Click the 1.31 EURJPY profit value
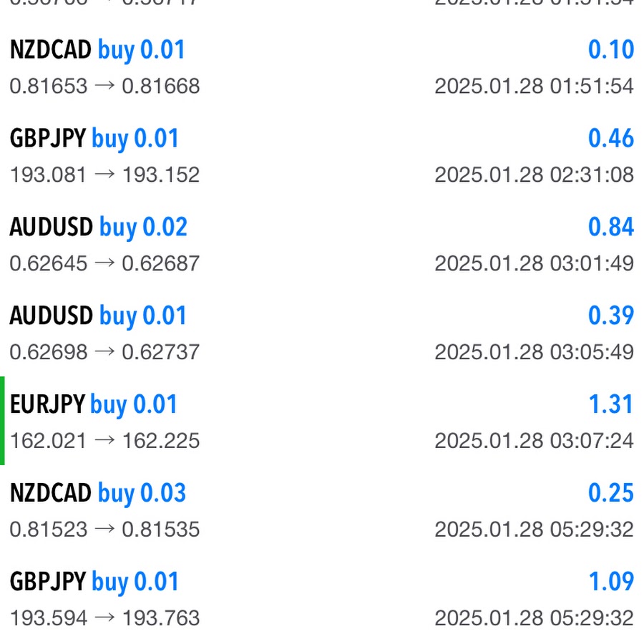 (610, 405)
